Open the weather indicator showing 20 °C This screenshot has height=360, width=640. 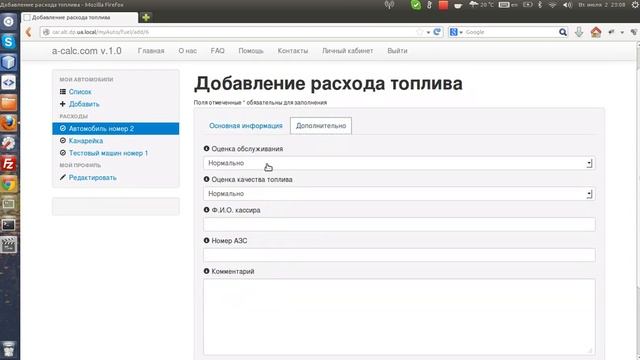482,5
